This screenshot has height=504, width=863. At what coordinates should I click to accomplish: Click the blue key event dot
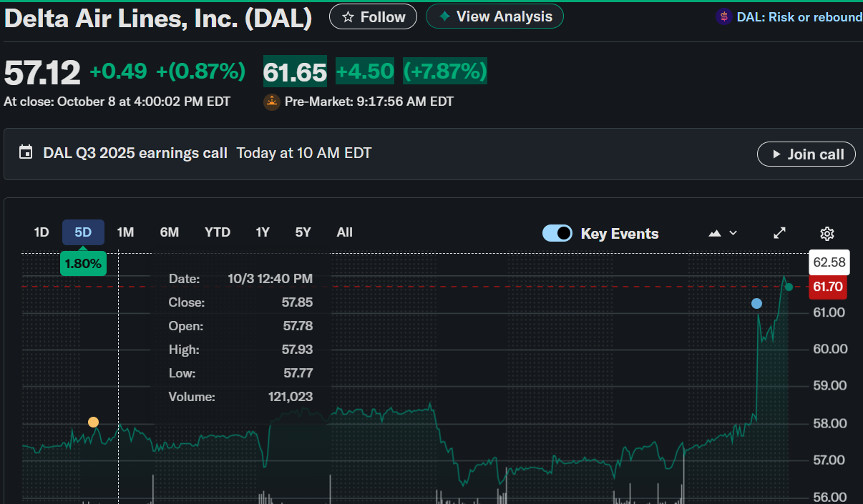tap(756, 304)
